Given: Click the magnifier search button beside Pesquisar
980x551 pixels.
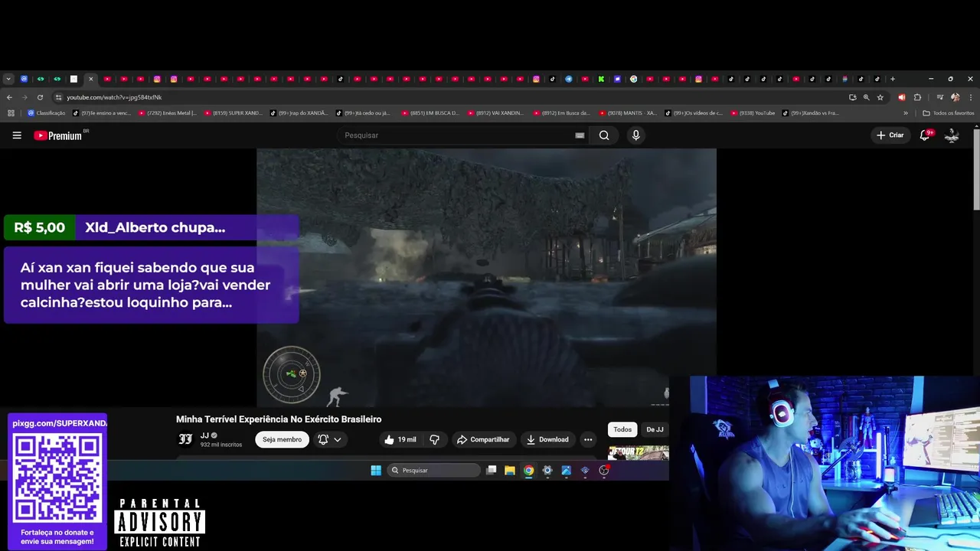Looking at the screenshot, I should tap(604, 135).
